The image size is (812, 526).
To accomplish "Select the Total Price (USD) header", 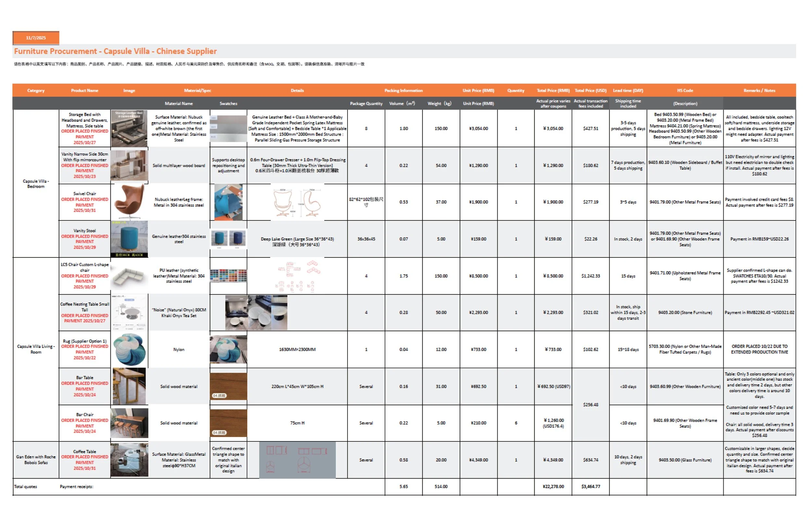I will pos(590,90).
